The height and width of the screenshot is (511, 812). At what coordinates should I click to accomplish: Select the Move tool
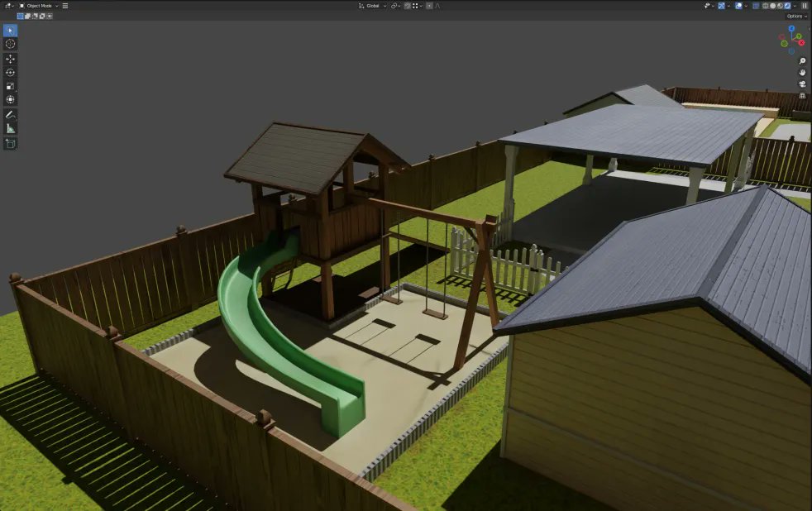(x=10, y=59)
